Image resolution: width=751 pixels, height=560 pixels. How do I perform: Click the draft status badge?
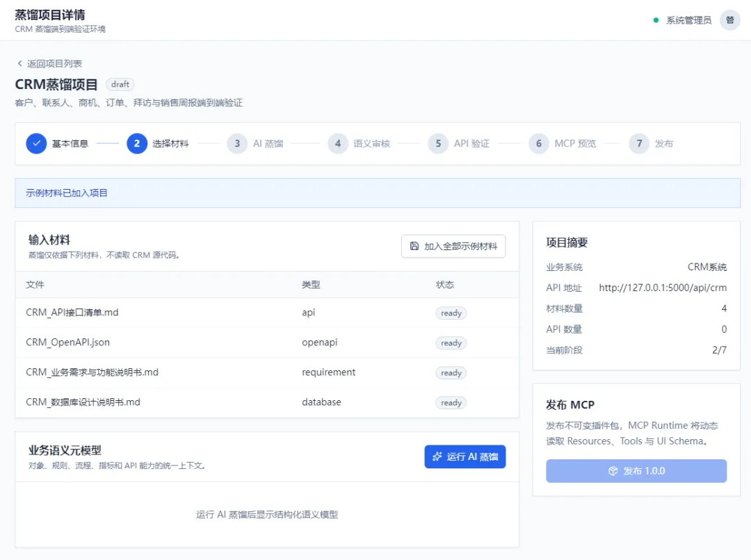click(x=120, y=84)
